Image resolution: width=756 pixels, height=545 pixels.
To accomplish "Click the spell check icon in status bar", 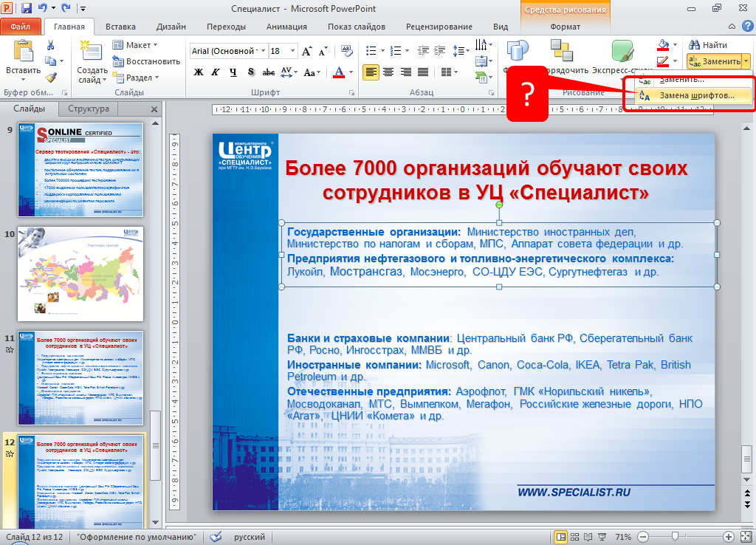I will click(216, 537).
